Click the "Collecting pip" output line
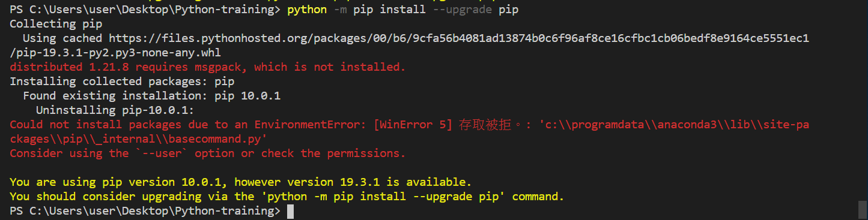 click(x=56, y=24)
